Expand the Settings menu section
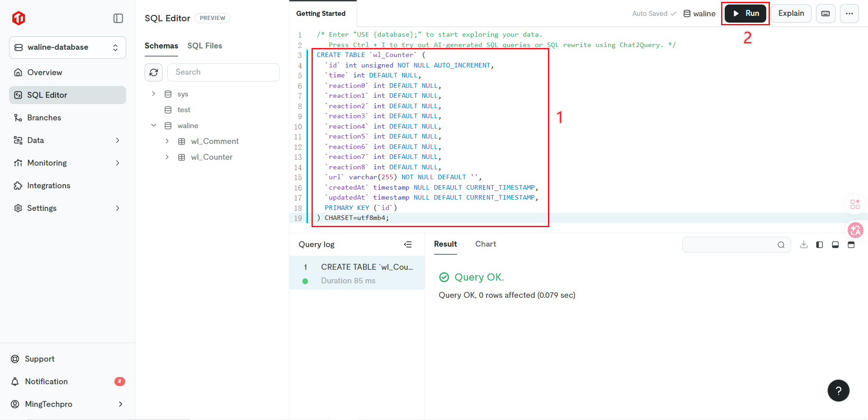This screenshot has height=420, width=868. (67, 208)
